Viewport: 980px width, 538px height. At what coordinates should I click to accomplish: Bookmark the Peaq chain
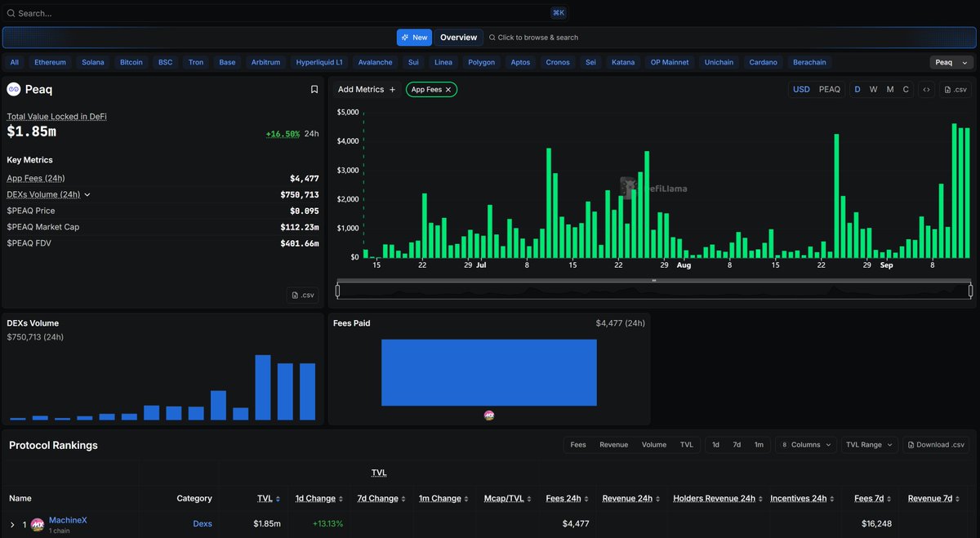point(314,90)
